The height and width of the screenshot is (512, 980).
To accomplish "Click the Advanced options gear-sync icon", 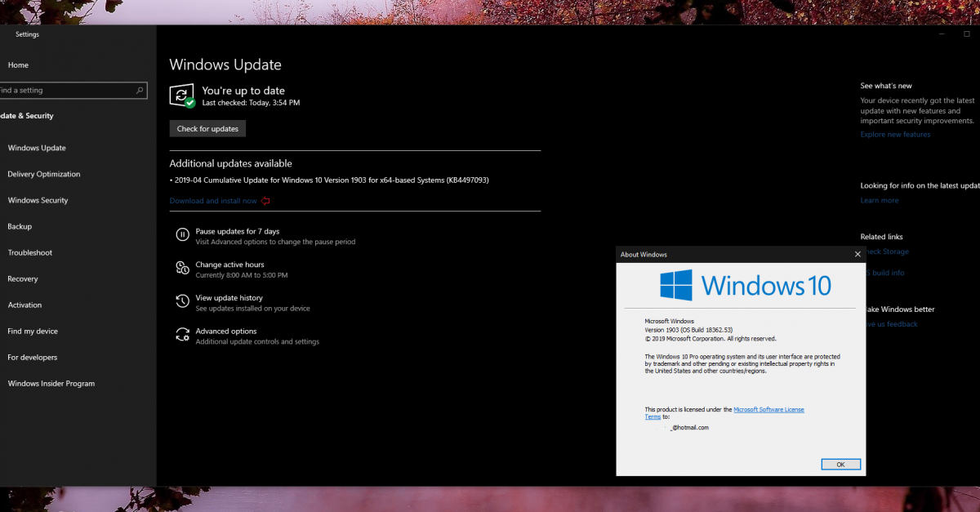I will click(x=182, y=335).
